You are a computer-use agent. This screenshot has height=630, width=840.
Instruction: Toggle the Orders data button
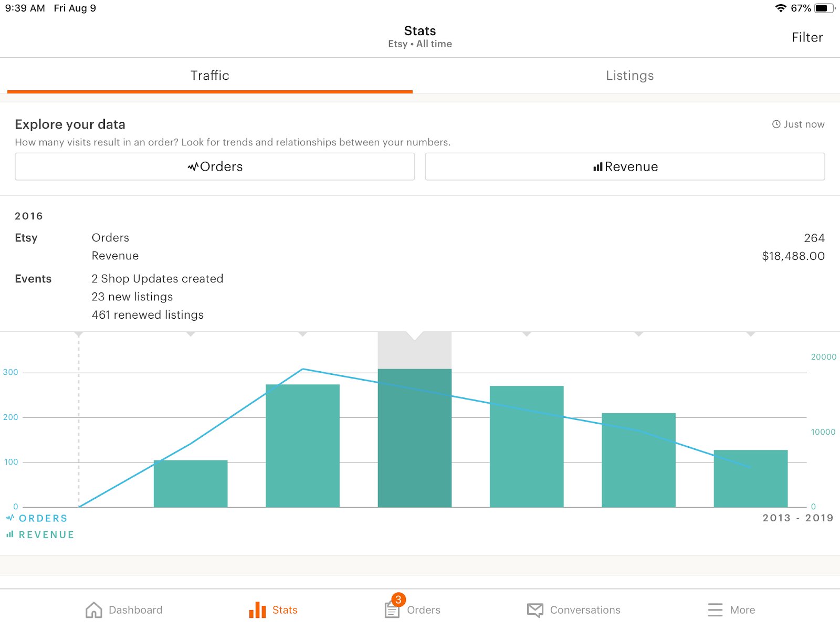(215, 166)
